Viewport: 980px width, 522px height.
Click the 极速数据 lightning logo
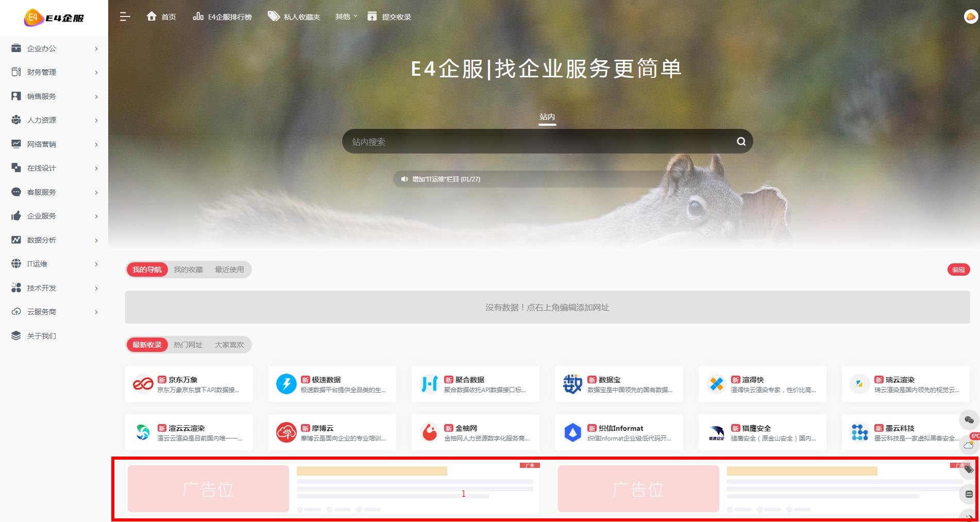point(286,384)
